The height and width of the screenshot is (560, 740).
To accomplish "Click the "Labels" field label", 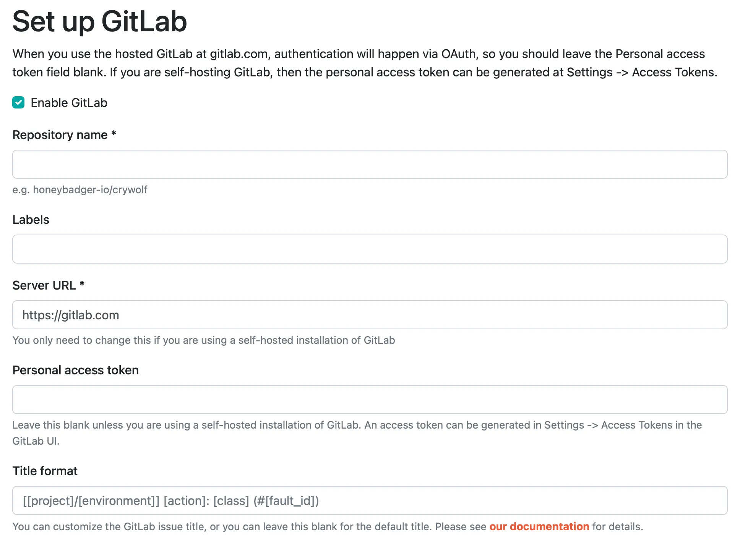I will 31,220.
